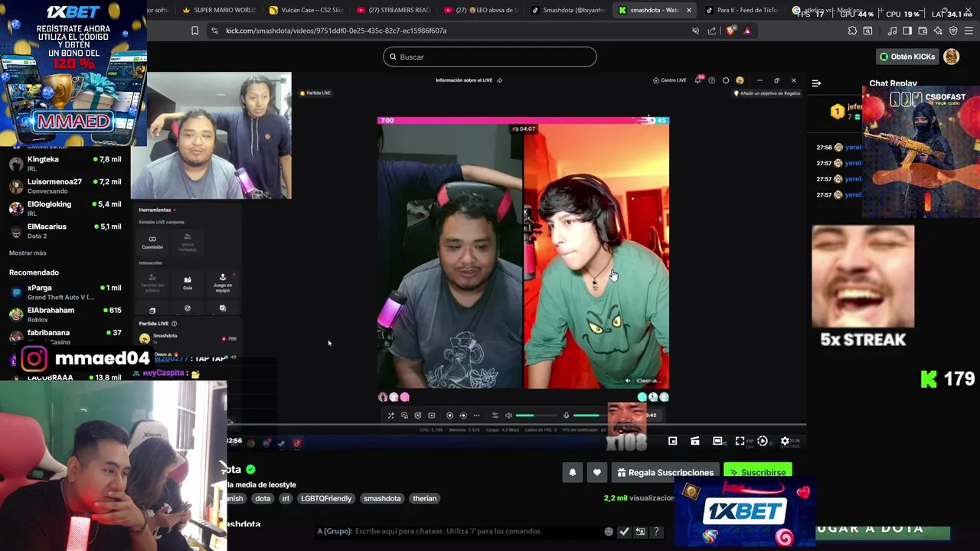Image resolution: width=980 pixels, height=551 pixels.
Task: Select the therian tag
Action: (x=424, y=498)
